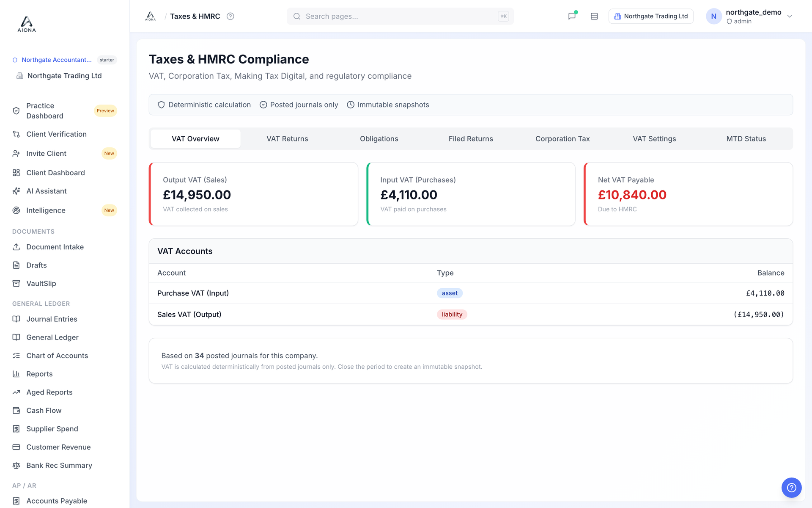
Task: Go to Practice Dashboard
Action: pyautogui.click(x=65, y=110)
